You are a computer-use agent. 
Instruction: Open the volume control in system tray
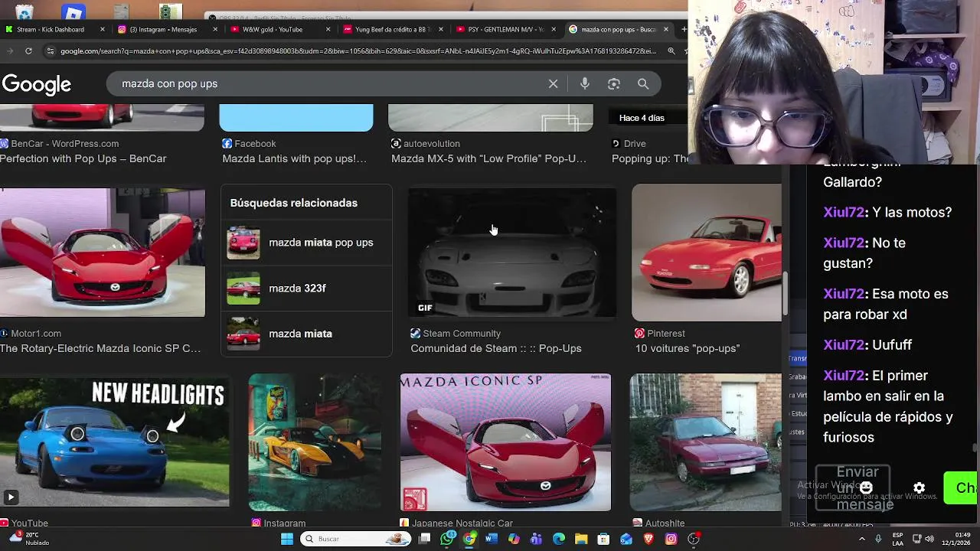[x=929, y=539]
